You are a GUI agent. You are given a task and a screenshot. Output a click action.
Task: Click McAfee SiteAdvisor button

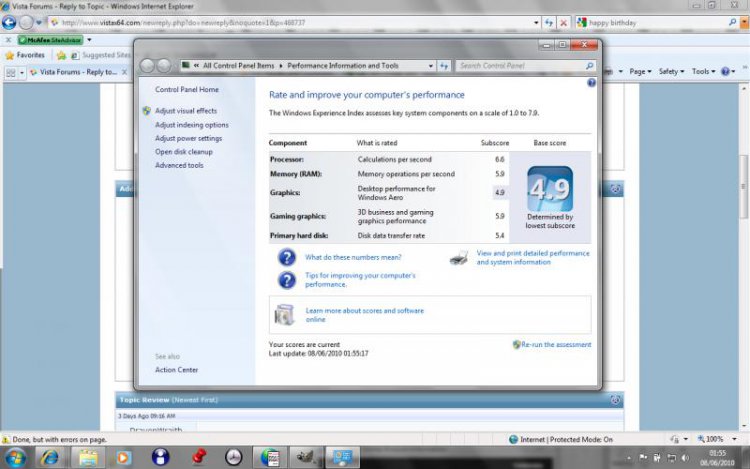coord(51,40)
